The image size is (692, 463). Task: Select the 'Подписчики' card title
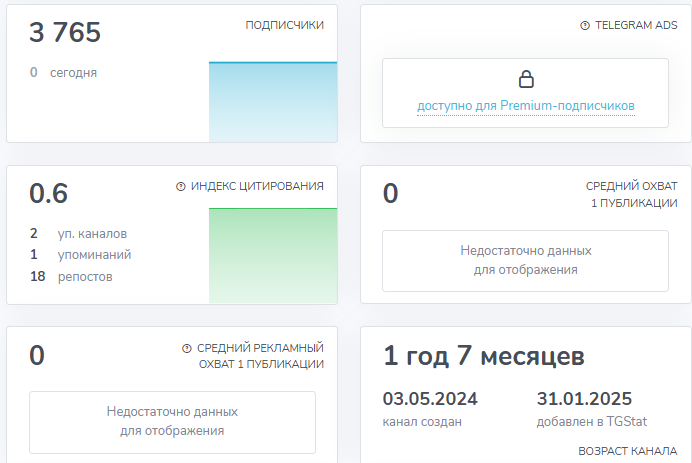click(x=284, y=25)
